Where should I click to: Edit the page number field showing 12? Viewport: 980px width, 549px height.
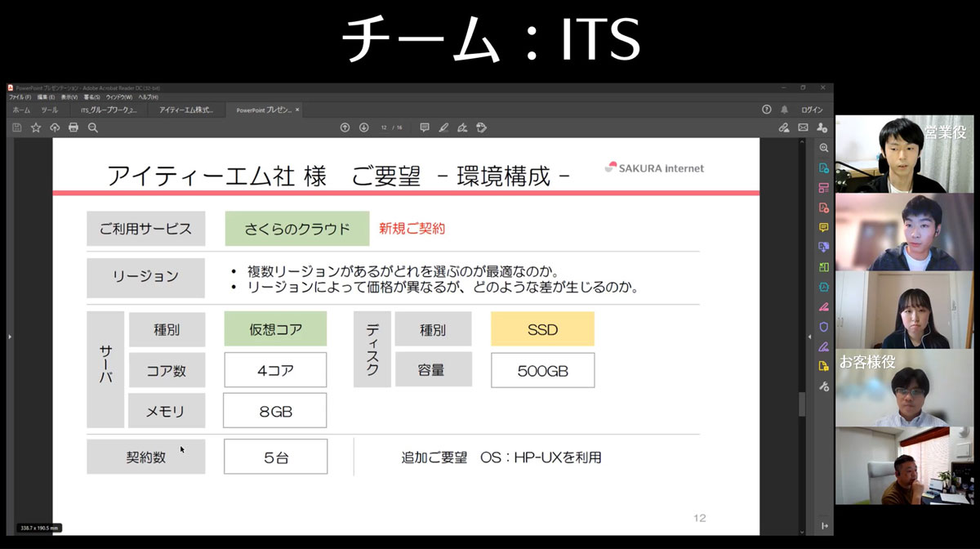(385, 128)
